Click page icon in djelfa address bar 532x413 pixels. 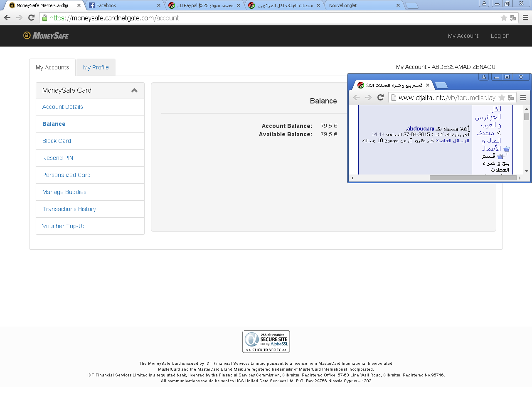pyautogui.click(x=394, y=98)
